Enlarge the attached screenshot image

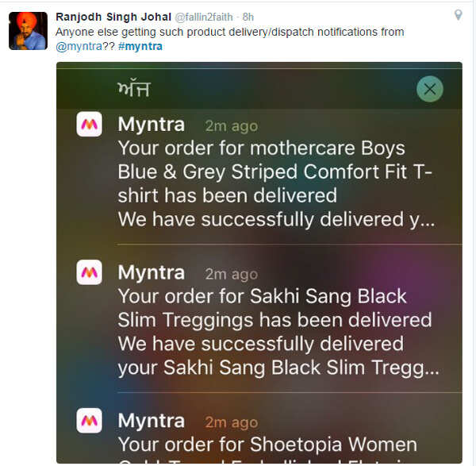[x=259, y=263]
